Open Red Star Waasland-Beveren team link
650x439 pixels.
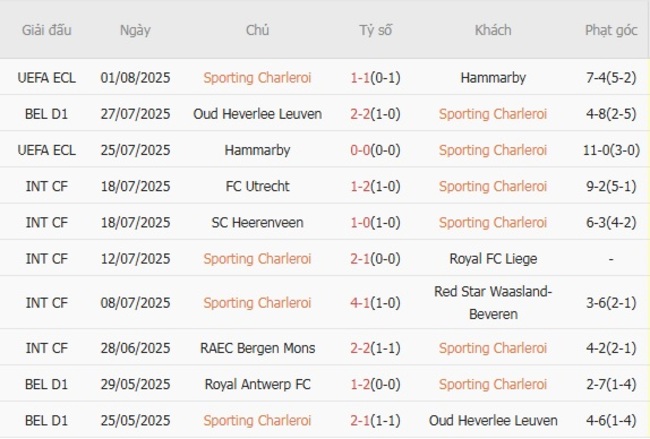[x=493, y=302]
